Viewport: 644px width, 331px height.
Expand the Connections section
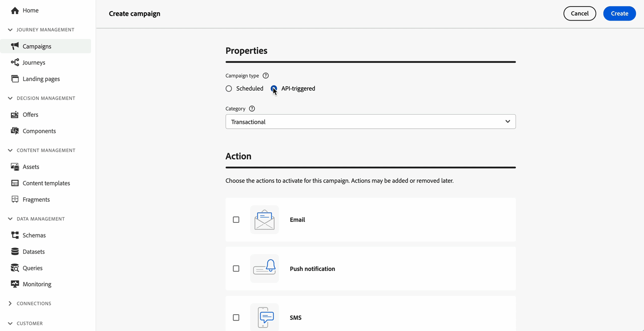pyautogui.click(x=10, y=304)
